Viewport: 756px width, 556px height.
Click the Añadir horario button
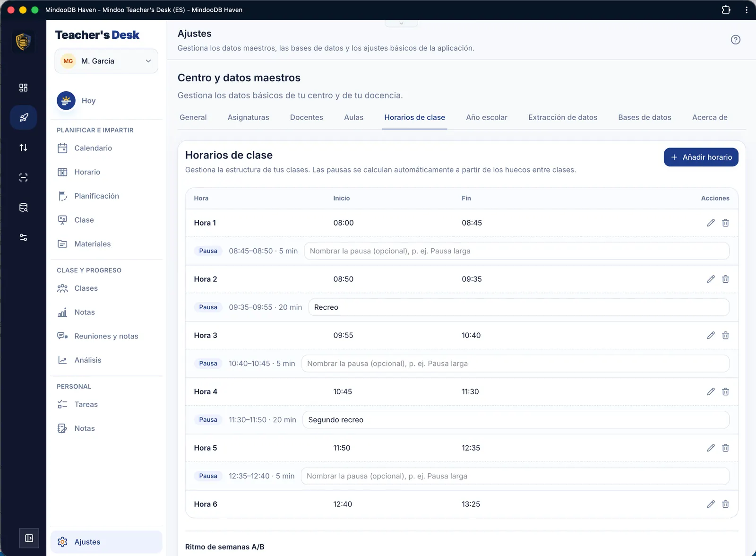pos(701,157)
